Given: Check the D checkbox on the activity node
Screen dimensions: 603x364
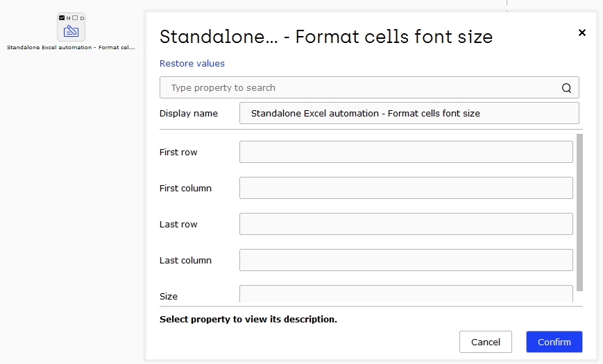Looking at the screenshot, I should click(75, 18).
